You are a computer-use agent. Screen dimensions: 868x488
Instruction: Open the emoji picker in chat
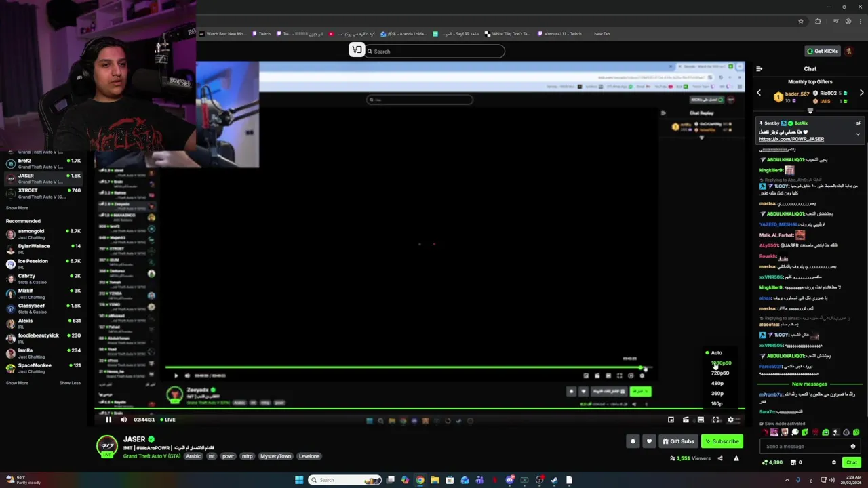click(x=853, y=446)
